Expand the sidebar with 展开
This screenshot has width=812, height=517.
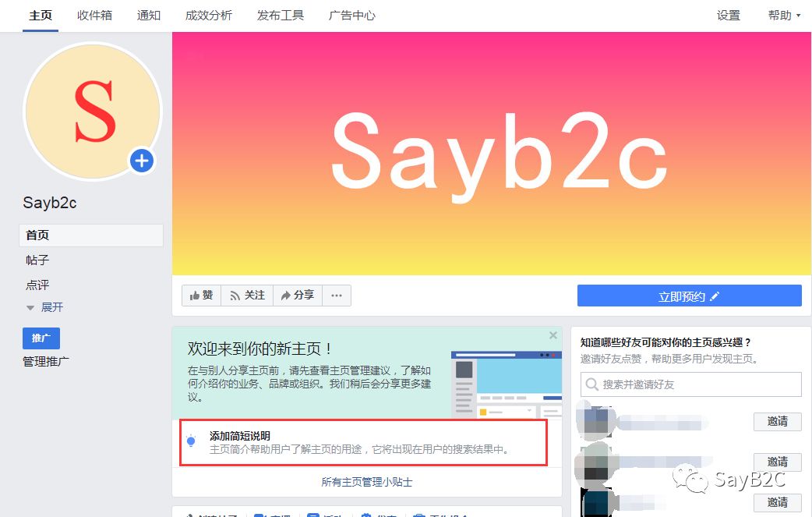pyautogui.click(x=44, y=307)
